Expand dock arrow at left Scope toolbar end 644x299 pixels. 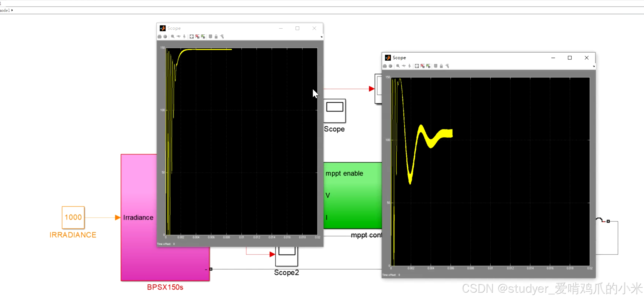coord(321,37)
